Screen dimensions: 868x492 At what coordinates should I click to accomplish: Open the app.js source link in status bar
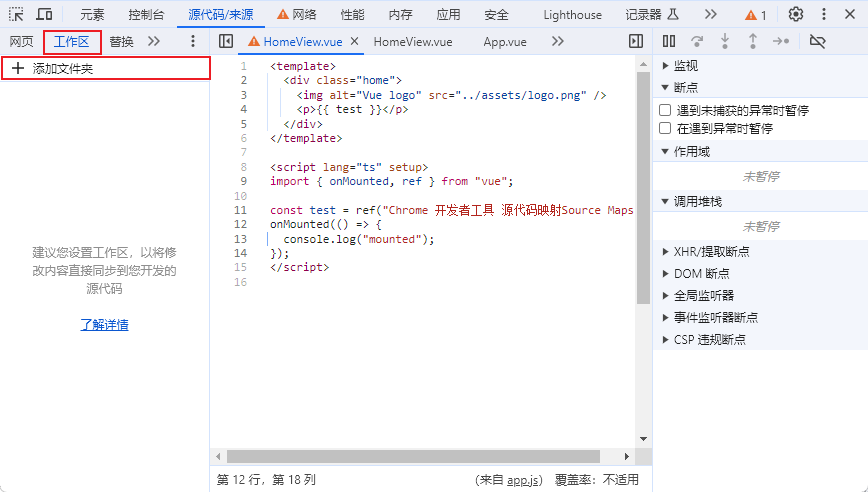coord(524,480)
